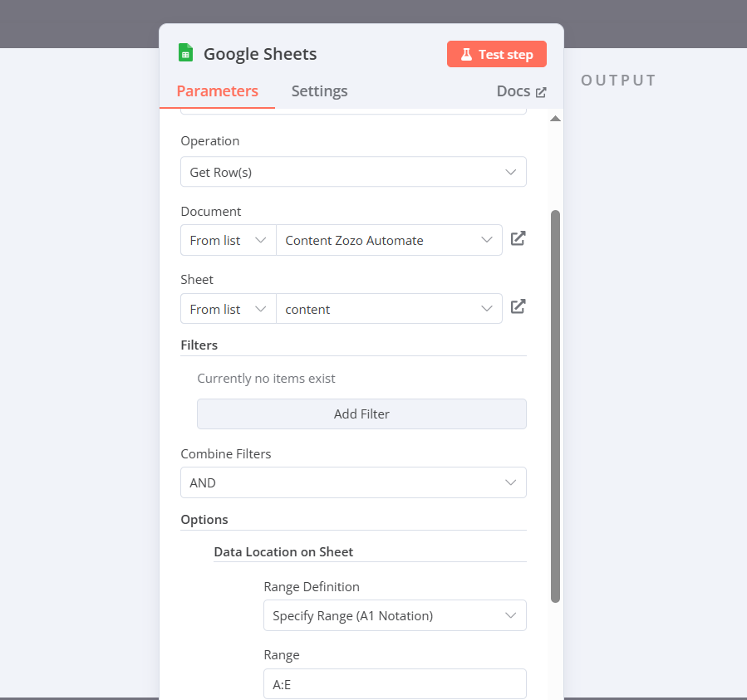Change Document mode From list dropdown
Screen dimensions: 747x700
pos(229,241)
